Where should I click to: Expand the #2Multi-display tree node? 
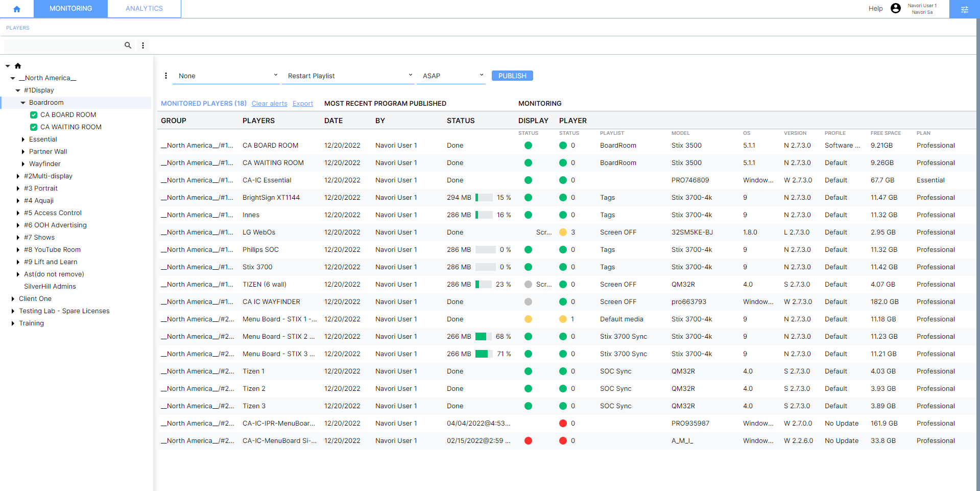(x=18, y=176)
